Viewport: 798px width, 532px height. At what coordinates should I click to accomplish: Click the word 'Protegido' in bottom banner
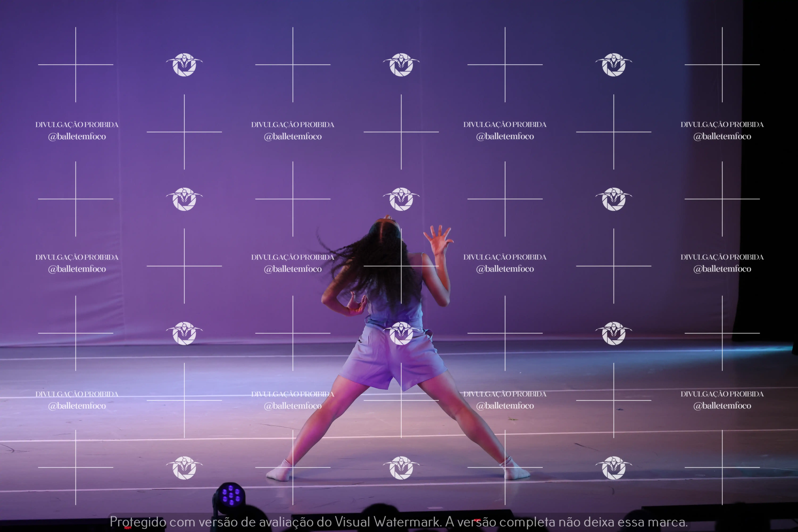point(138,522)
